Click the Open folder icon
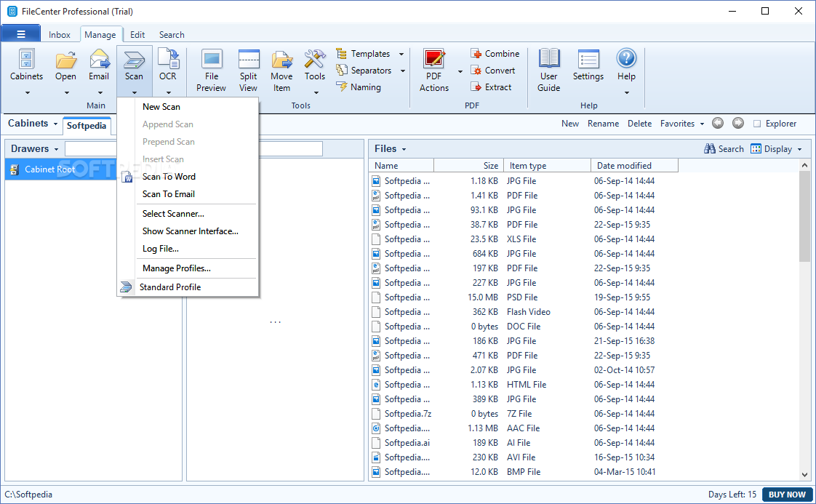 click(65, 60)
